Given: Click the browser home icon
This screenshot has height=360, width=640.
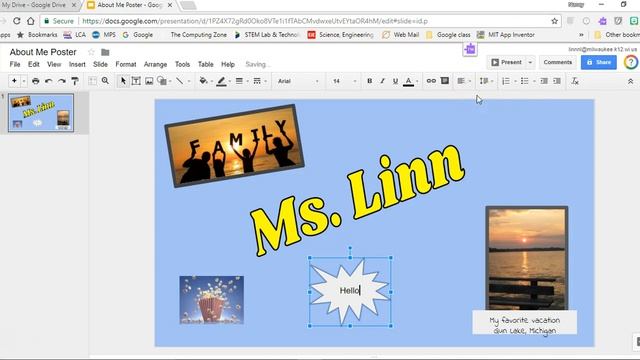Looking at the screenshot, I should 31,21.
